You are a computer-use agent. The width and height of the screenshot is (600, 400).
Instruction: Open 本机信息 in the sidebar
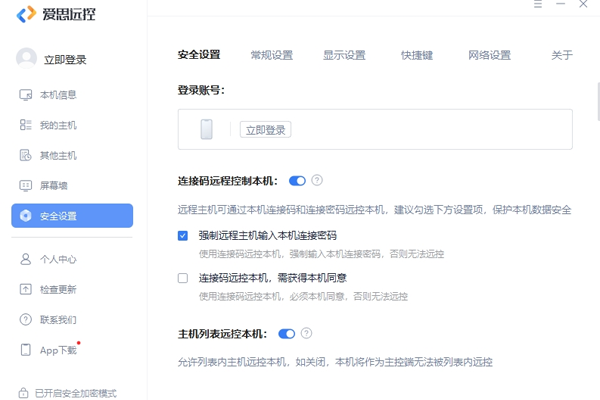(57, 95)
